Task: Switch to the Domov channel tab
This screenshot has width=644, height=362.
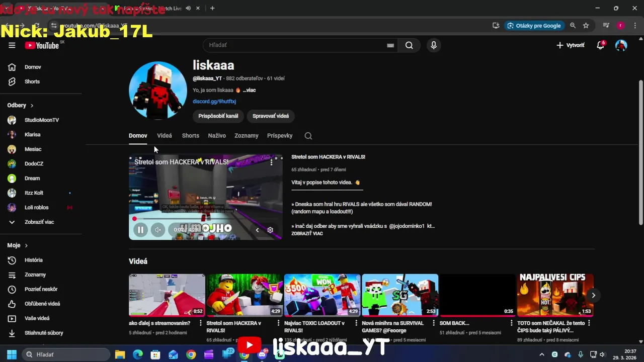Action: click(138, 136)
